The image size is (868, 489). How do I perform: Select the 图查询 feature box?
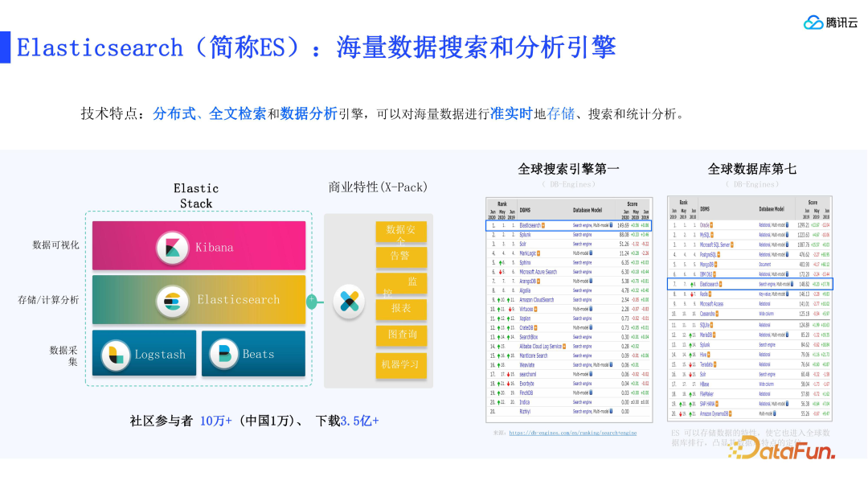(400, 335)
